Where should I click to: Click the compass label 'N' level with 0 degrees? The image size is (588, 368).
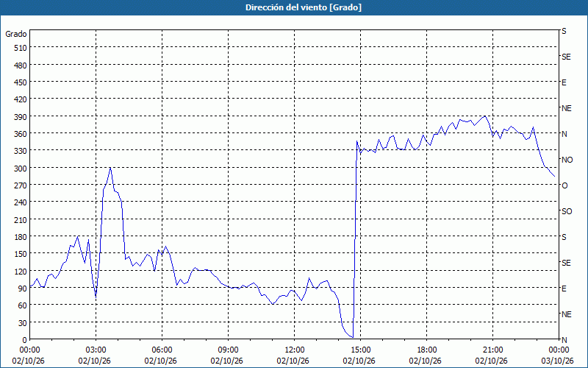564,340
